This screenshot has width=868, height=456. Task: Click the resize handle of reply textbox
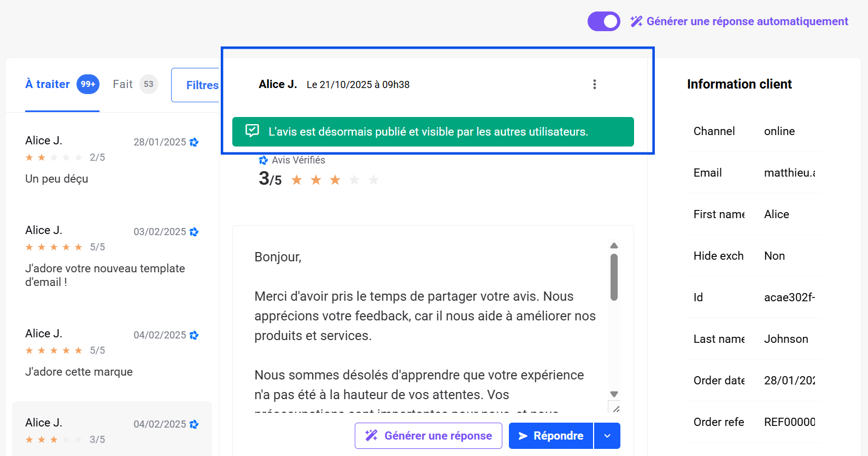(616, 408)
